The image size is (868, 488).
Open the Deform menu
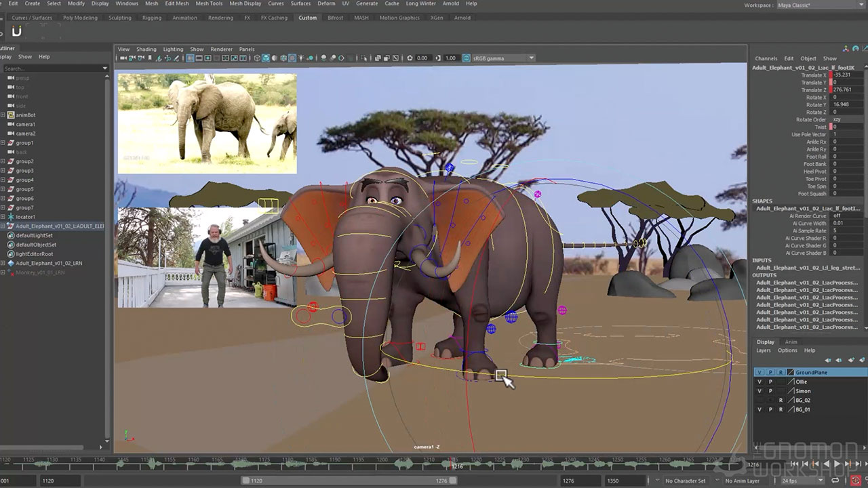coord(326,3)
